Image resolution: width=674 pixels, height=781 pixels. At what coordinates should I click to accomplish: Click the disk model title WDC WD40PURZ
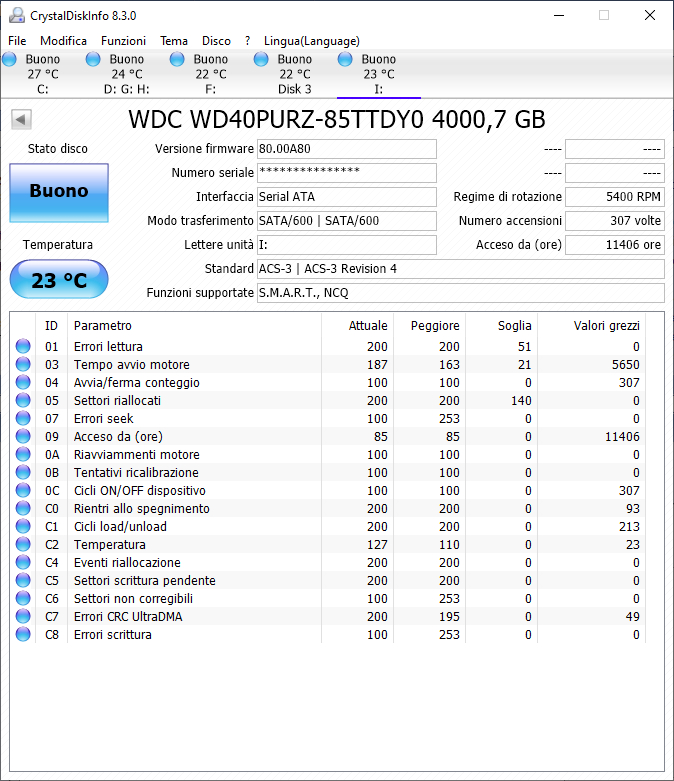[x=337, y=120]
